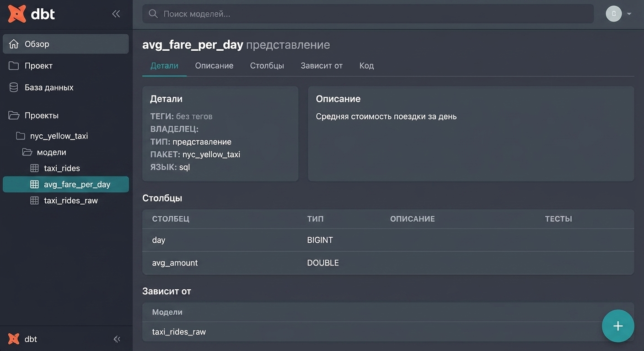
Task: Click description text Средняя стоимость поездки за день
Action: tap(386, 116)
